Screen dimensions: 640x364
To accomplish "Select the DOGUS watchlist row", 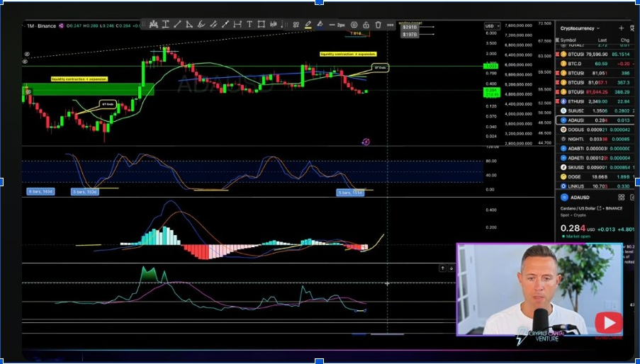I will coord(596,130).
